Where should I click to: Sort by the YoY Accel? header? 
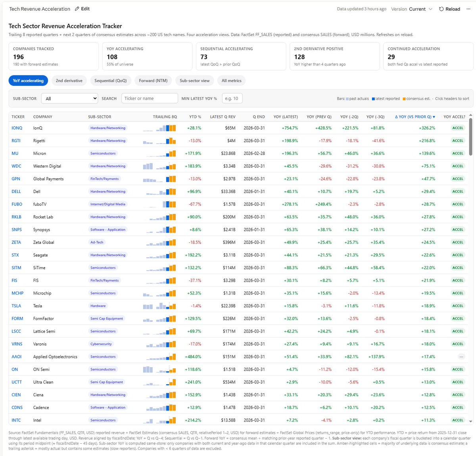click(455, 117)
